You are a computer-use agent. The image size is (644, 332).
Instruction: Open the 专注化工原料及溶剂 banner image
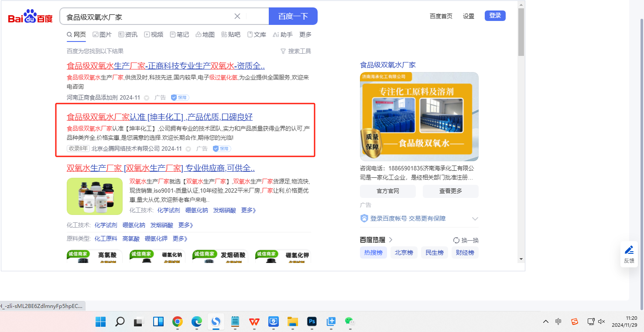coord(419,117)
